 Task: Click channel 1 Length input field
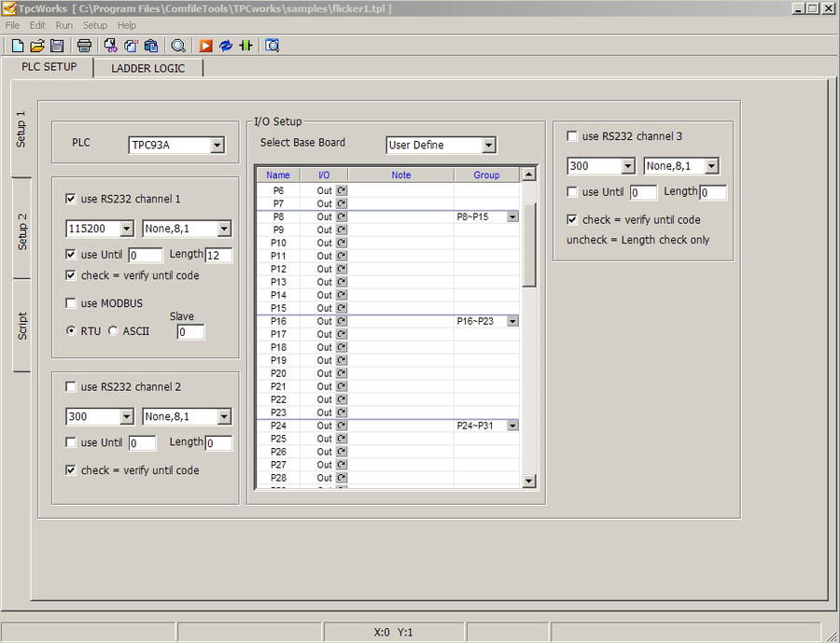pyautogui.click(x=219, y=256)
